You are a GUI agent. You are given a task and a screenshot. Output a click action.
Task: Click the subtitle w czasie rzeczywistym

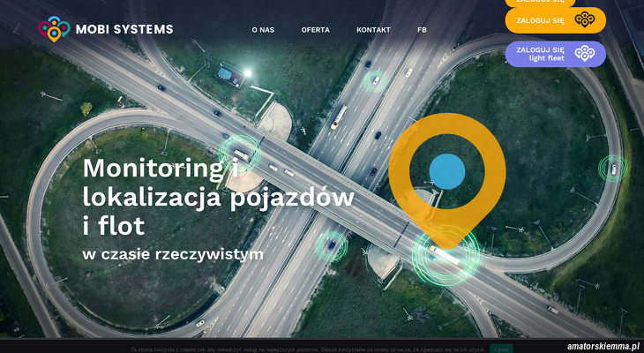[173, 254]
